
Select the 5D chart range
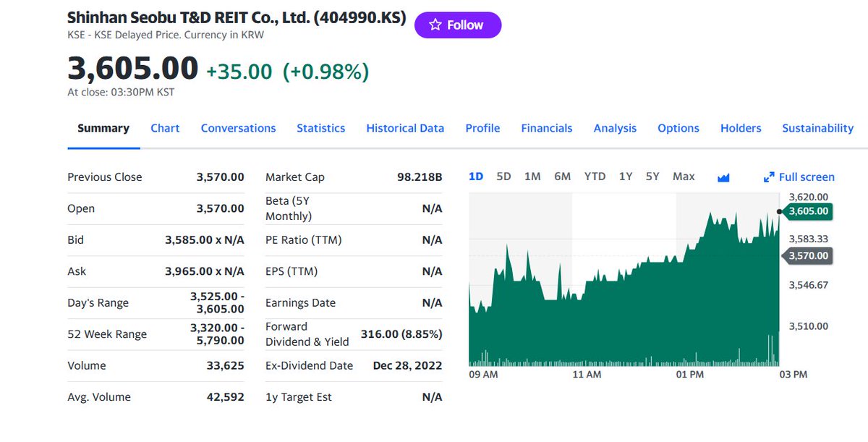click(x=503, y=177)
